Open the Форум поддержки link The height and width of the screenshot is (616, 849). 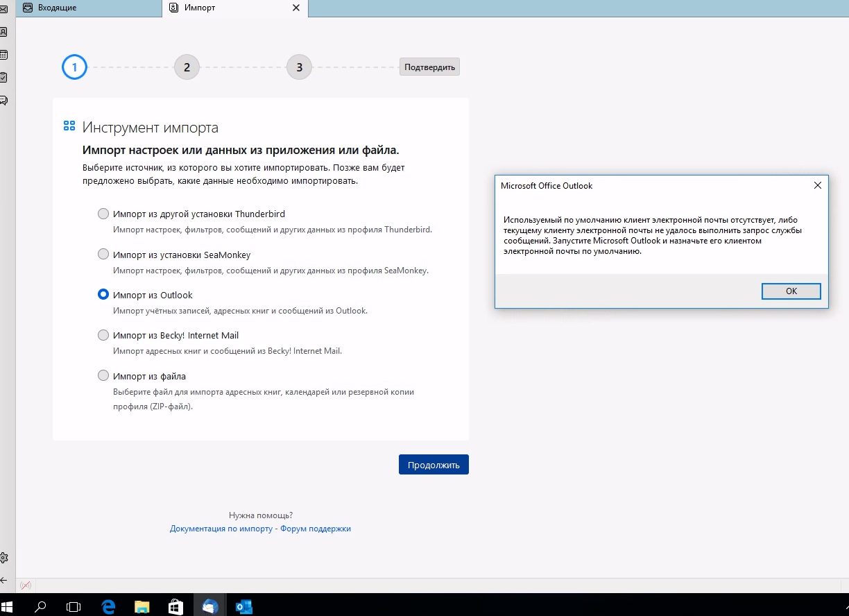click(316, 529)
